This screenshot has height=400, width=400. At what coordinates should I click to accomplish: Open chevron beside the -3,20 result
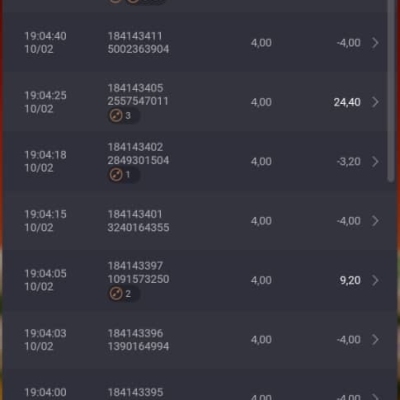pos(375,162)
